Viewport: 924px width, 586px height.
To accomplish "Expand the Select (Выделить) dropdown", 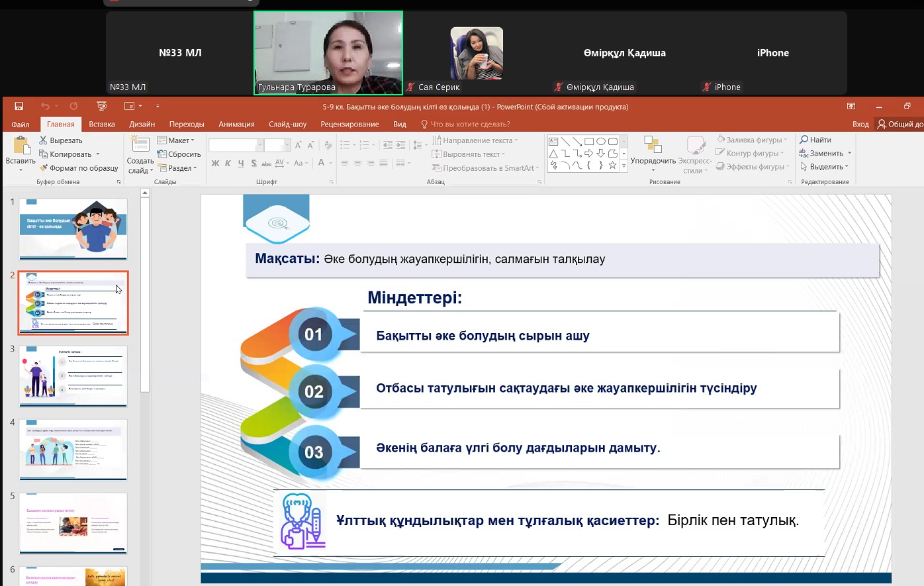I will click(825, 167).
